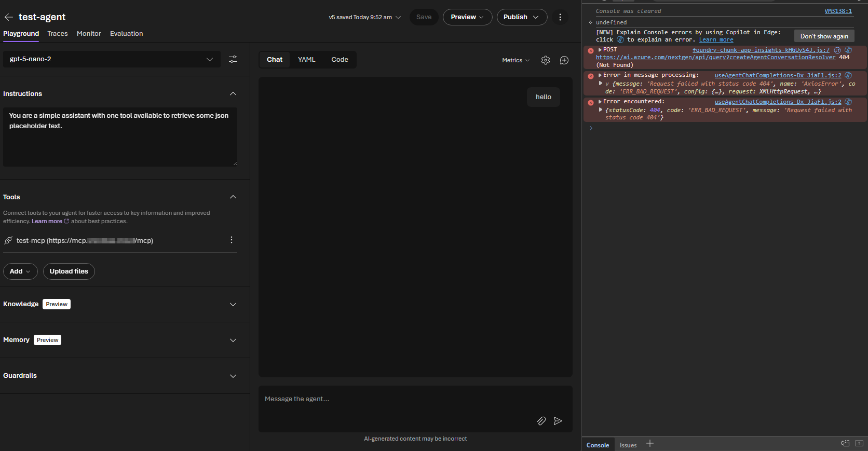Open the ai.azure.com createAgentConversationResolver URL

click(x=715, y=58)
